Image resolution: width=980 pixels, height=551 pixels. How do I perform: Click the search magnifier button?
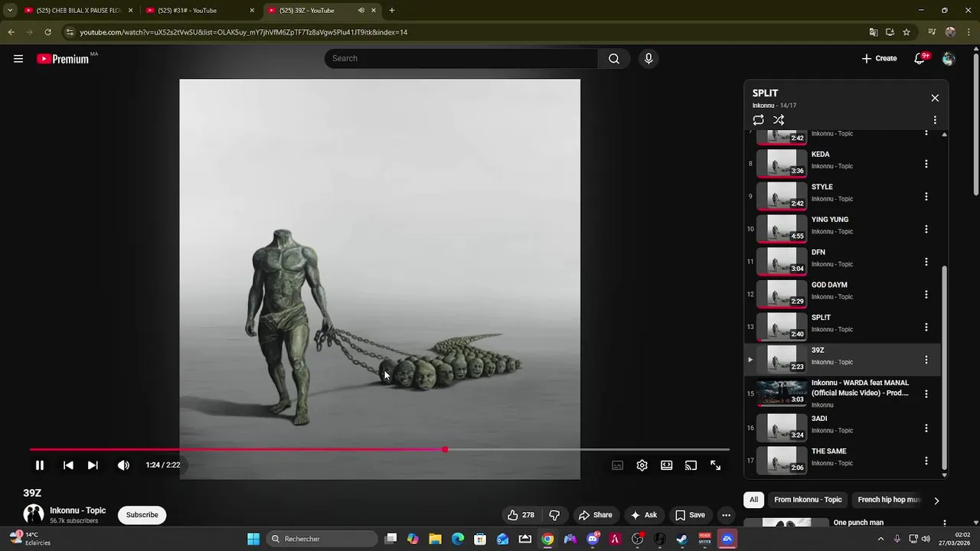[614, 58]
